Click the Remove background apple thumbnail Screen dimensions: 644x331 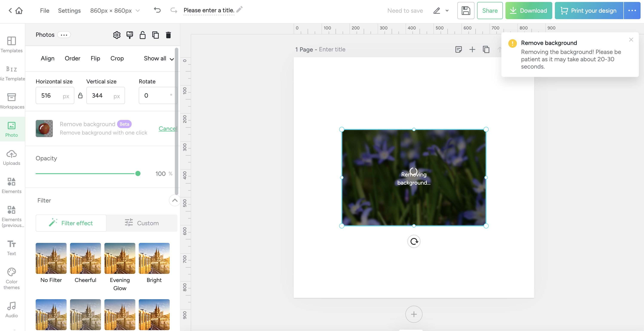[x=44, y=128]
